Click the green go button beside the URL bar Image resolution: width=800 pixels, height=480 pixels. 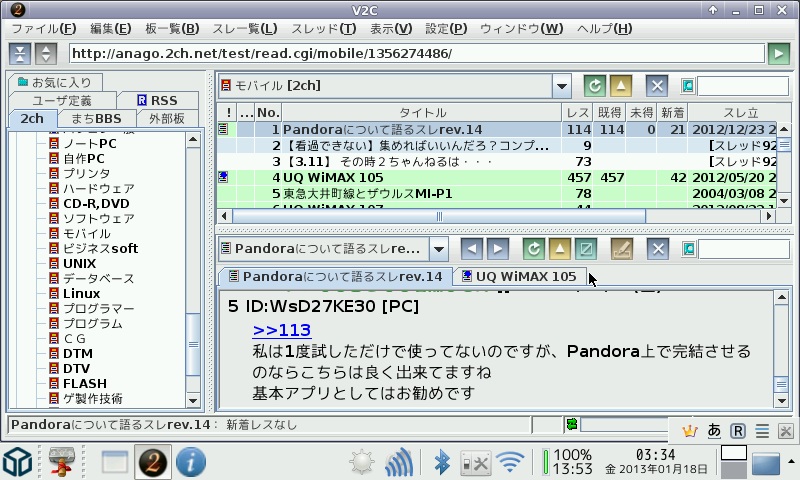tap(779, 54)
